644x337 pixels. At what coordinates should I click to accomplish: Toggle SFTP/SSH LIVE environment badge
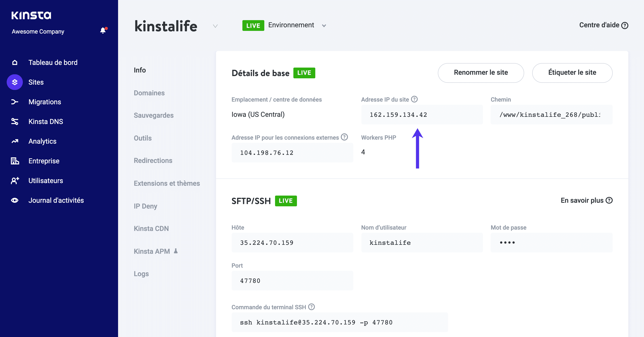(287, 200)
